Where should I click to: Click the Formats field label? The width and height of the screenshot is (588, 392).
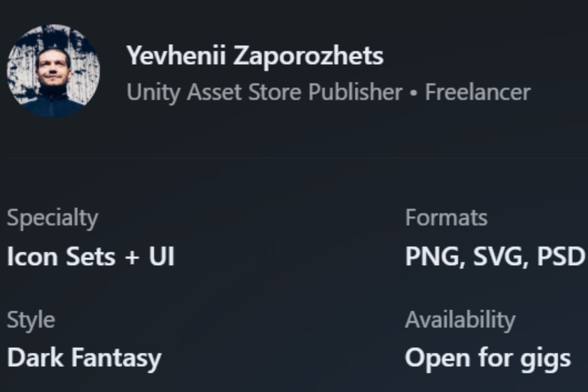click(x=446, y=218)
